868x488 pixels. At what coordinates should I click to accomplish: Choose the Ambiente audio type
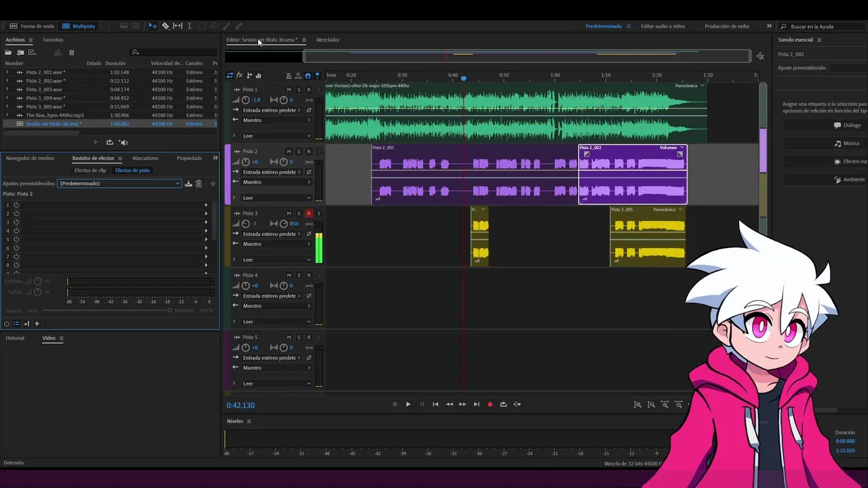coord(825,180)
